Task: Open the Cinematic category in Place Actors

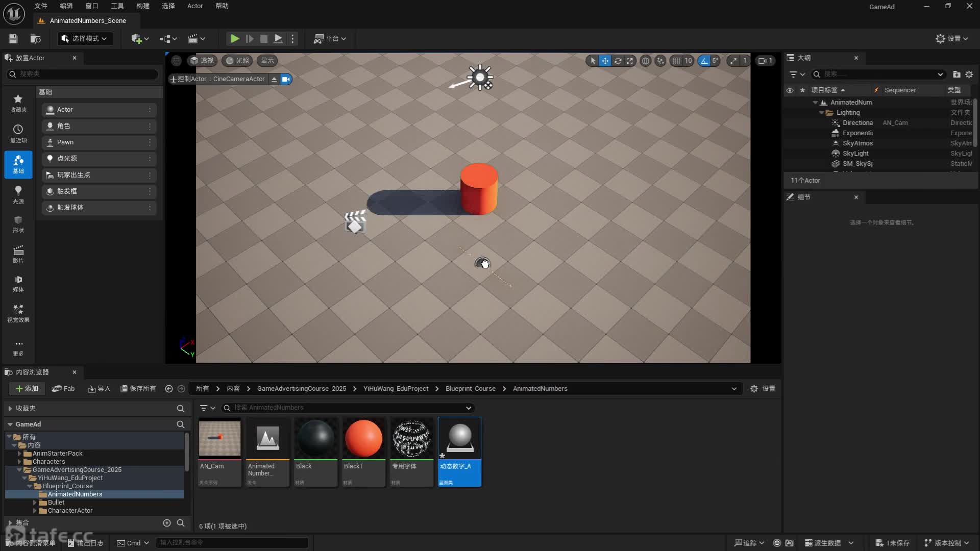Action: point(18,254)
